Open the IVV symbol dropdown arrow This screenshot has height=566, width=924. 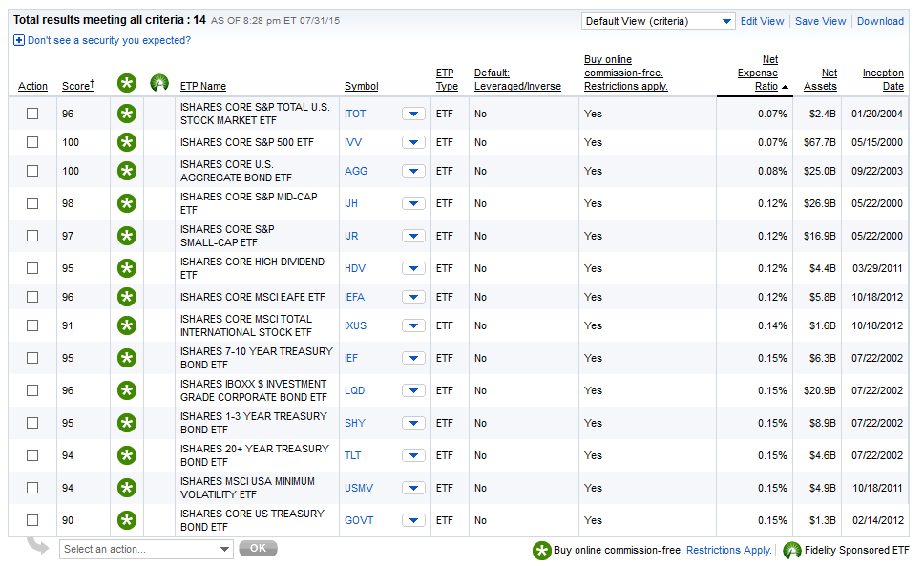(x=413, y=142)
